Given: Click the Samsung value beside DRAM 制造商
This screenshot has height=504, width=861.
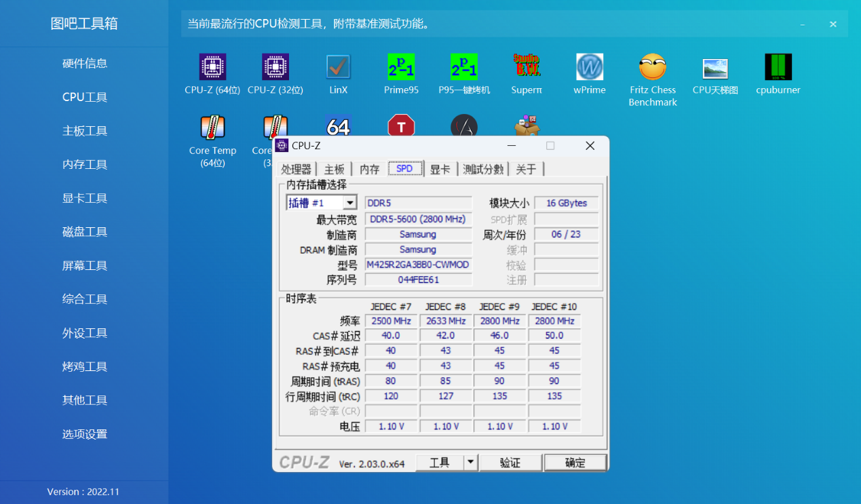Looking at the screenshot, I should pos(418,250).
